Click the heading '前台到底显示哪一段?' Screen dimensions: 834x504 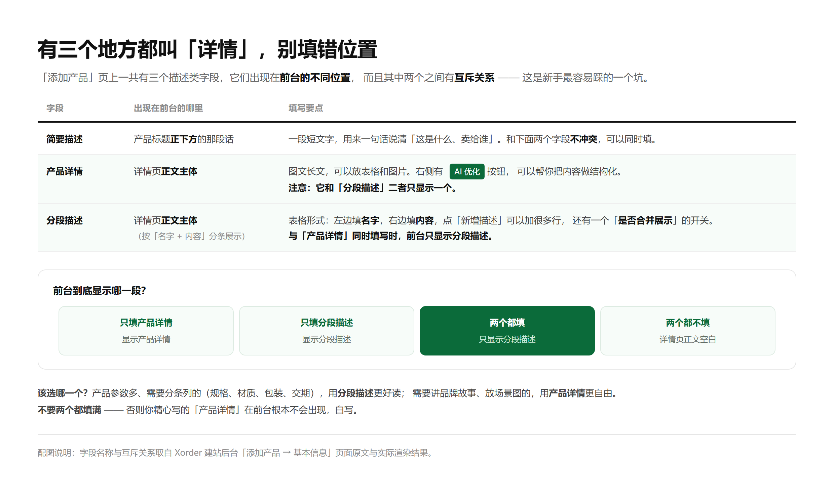[x=99, y=291]
